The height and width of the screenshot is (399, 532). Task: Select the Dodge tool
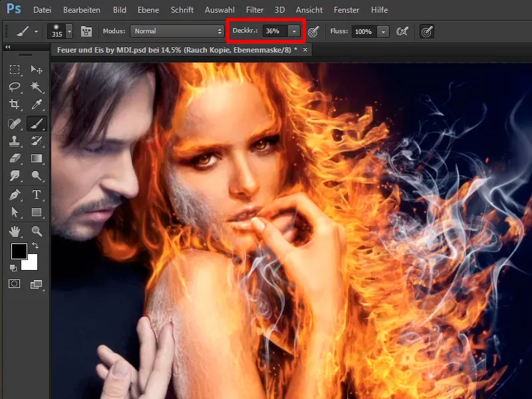(x=37, y=176)
